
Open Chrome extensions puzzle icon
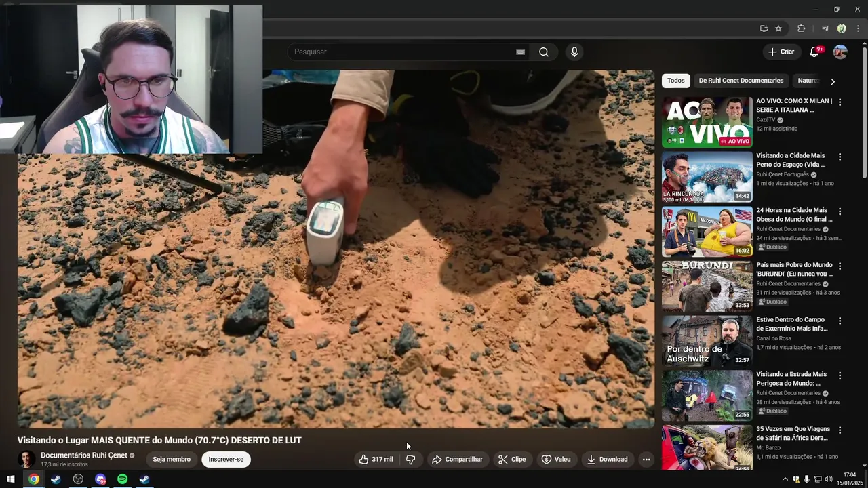pyautogui.click(x=801, y=28)
